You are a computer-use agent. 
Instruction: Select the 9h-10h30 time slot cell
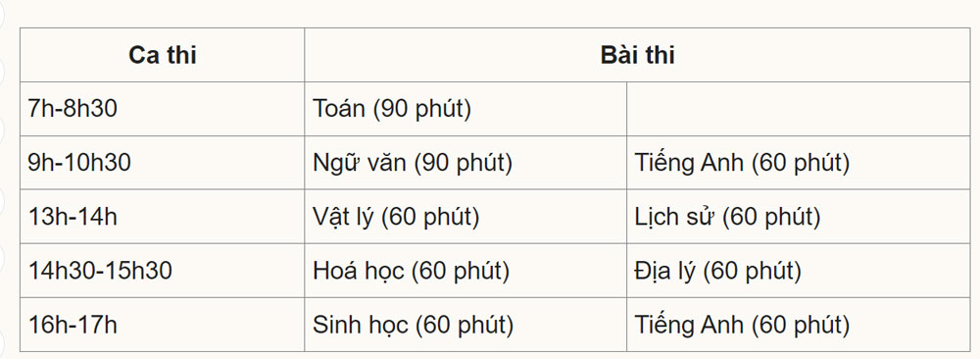click(163, 163)
